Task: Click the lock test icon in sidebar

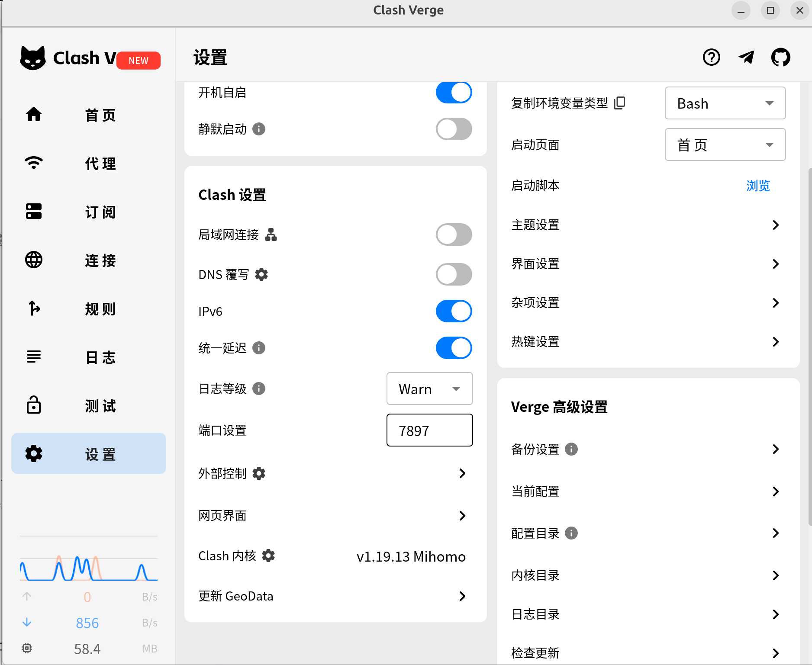Action: (x=34, y=405)
